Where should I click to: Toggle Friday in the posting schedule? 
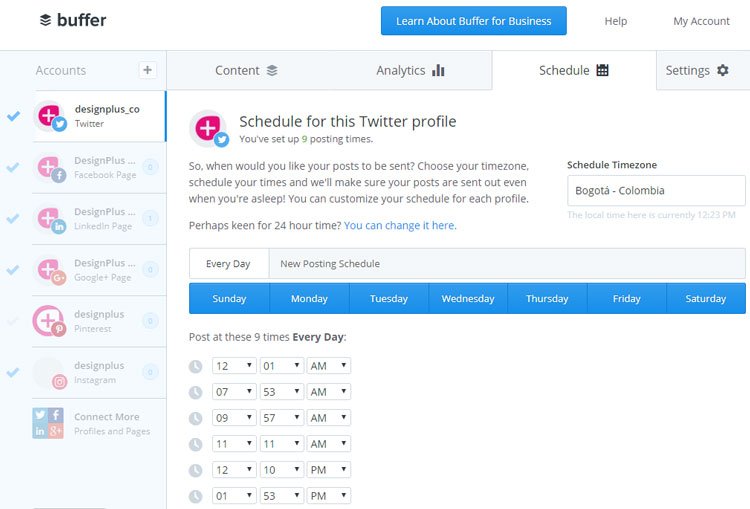coord(627,299)
